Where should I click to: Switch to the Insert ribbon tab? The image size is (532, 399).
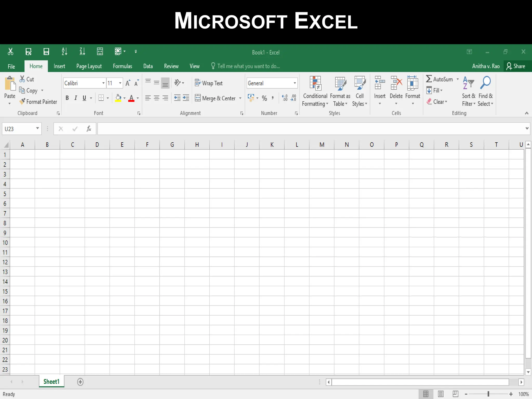click(x=59, y=66)
